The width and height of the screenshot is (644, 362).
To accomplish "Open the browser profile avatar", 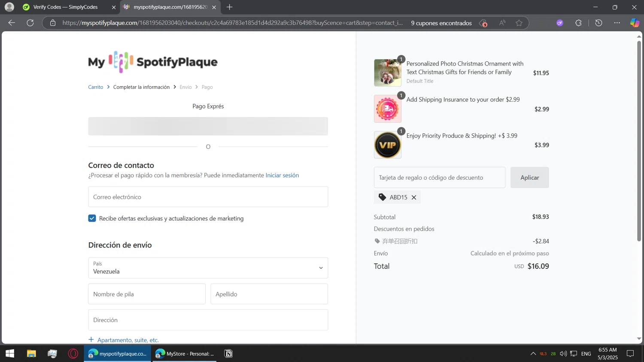I will [9, 7].
